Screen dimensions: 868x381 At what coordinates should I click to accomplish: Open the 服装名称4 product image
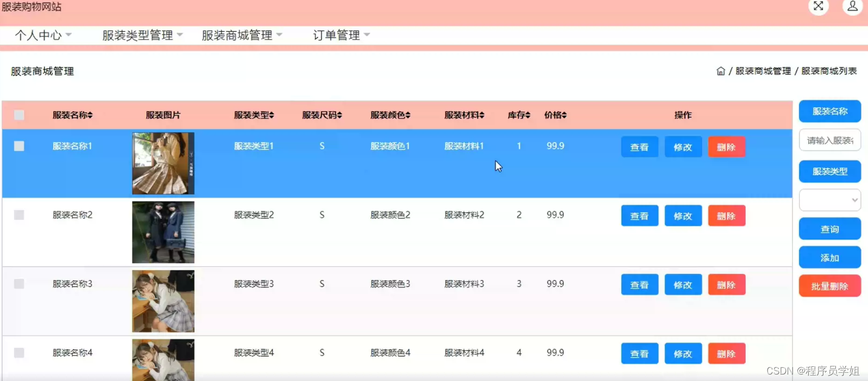[x=163, y=360]
